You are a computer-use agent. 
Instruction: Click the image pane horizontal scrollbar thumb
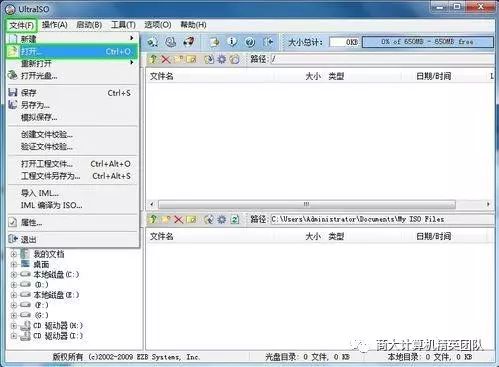pyautogui.click(x=307, y=204)
